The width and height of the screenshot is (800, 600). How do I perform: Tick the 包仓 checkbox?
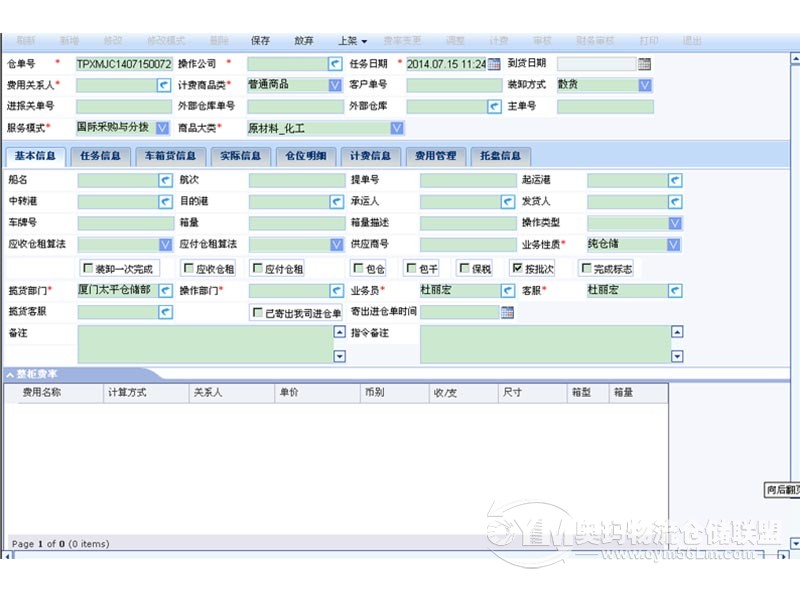pyautogui.click(x=358, y=268)
